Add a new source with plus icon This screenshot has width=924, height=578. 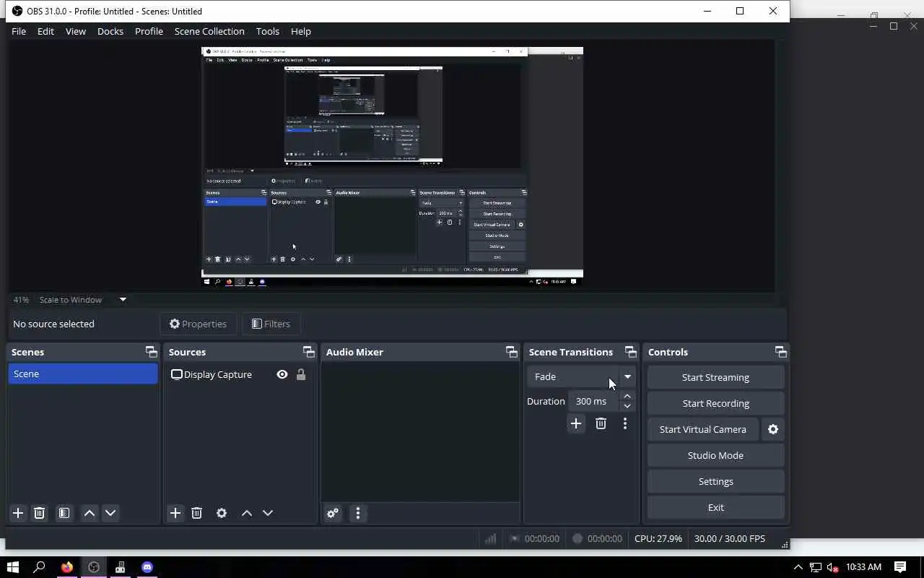(175, 513)
